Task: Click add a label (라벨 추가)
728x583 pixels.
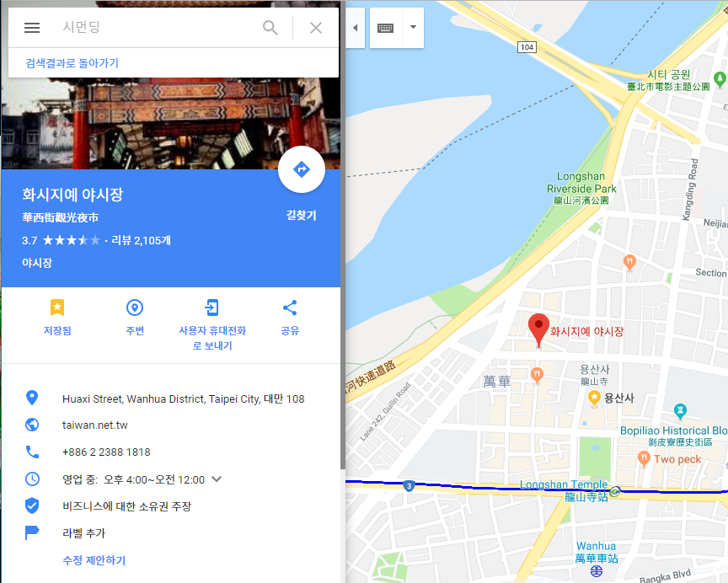Action: (x=84, y=532)
